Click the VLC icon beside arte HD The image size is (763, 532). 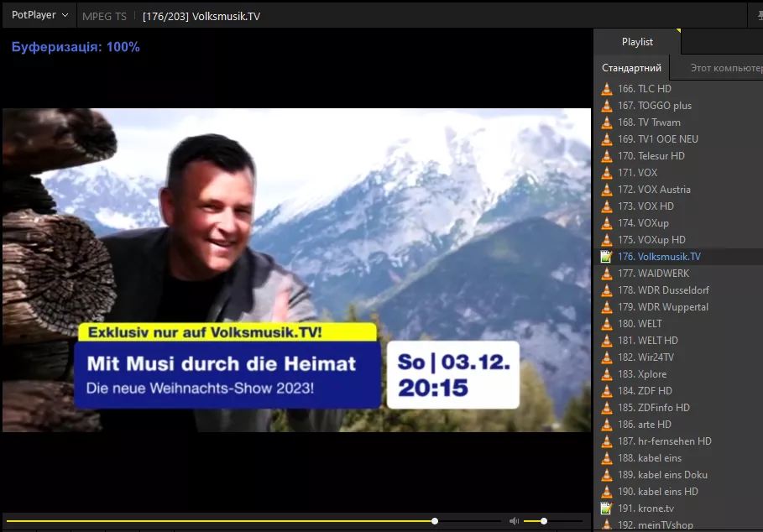click(x=606, y=424)
